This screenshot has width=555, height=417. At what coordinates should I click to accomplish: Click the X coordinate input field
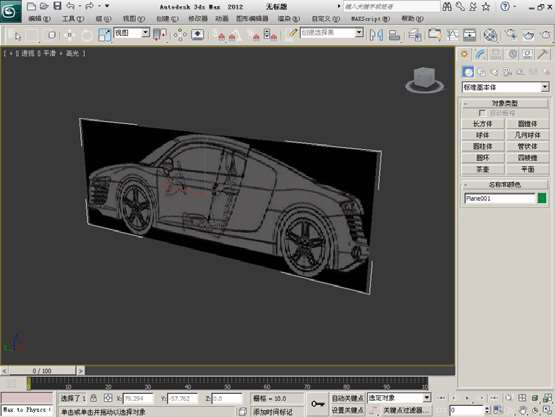click(138, 398)
